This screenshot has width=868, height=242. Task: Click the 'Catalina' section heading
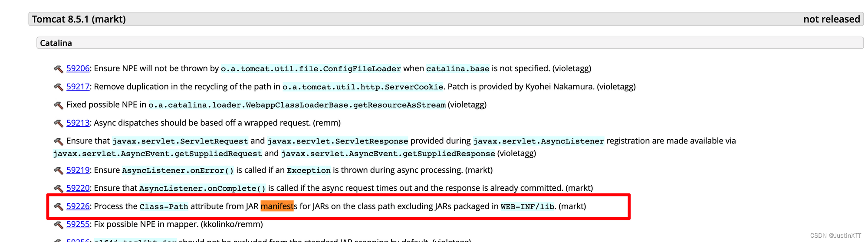pyautogui.click(x=56, y=43)
